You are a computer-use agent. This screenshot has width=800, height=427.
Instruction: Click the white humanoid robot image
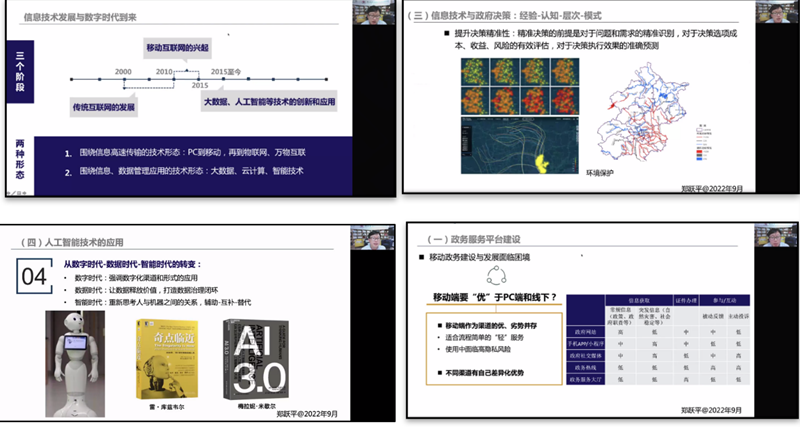(77, 360)
